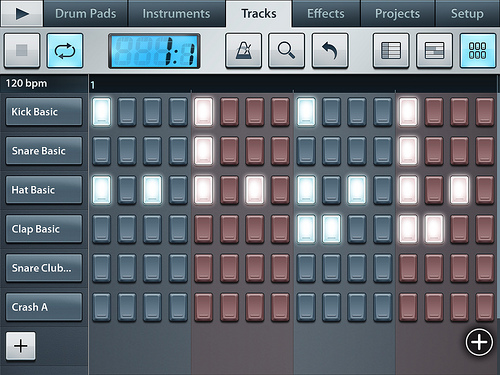The height and width of the screenshot is (375, 500).
Task: Click the undo arrow icon
Action: (x=330, y=51)
